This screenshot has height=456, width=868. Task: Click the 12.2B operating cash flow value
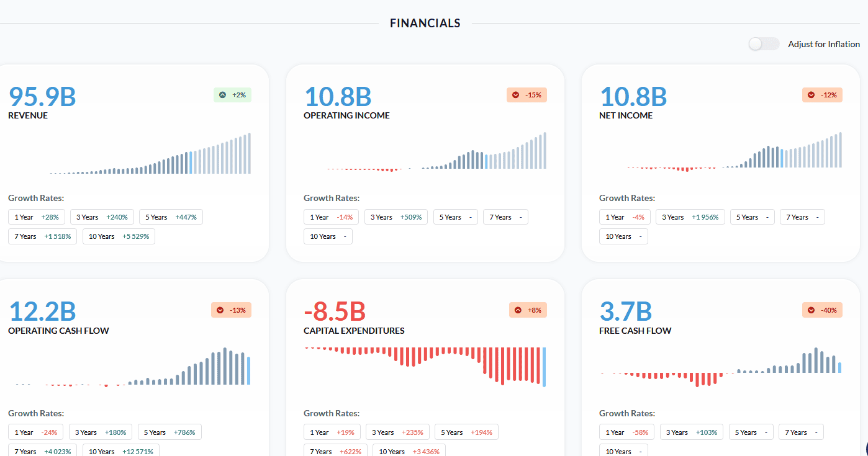click(x=42, y=312)
